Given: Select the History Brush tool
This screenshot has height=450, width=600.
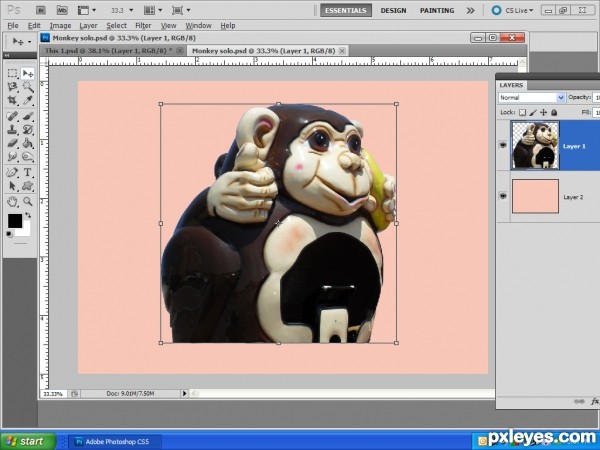Looking at the screenshot, I should pos(28,130).
